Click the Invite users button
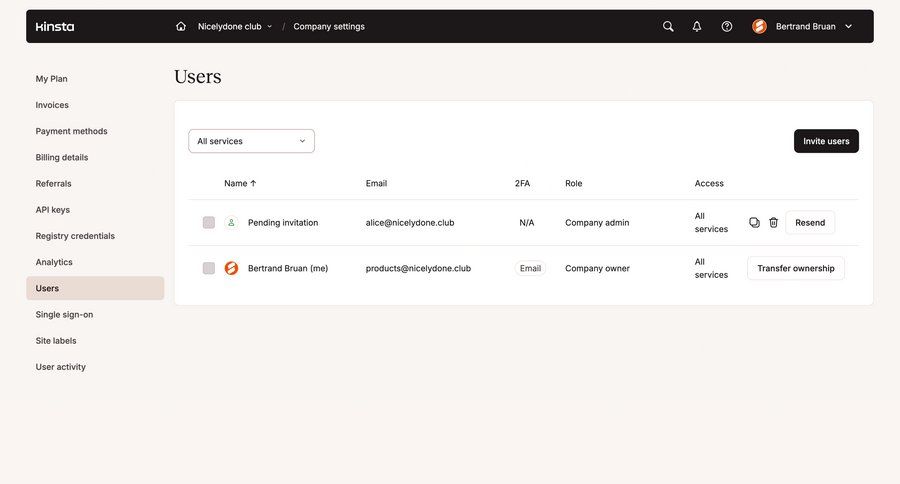 pyautogui.click(x=826, y=141)
